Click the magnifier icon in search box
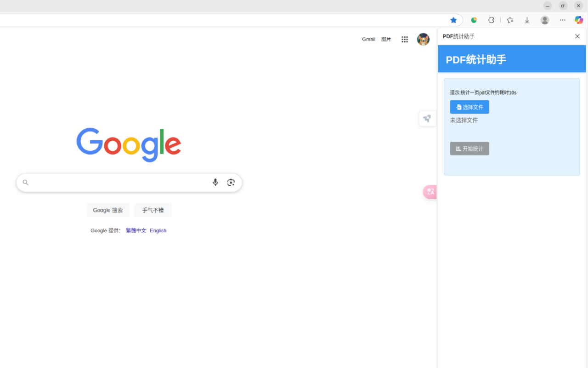 point(26,183)
